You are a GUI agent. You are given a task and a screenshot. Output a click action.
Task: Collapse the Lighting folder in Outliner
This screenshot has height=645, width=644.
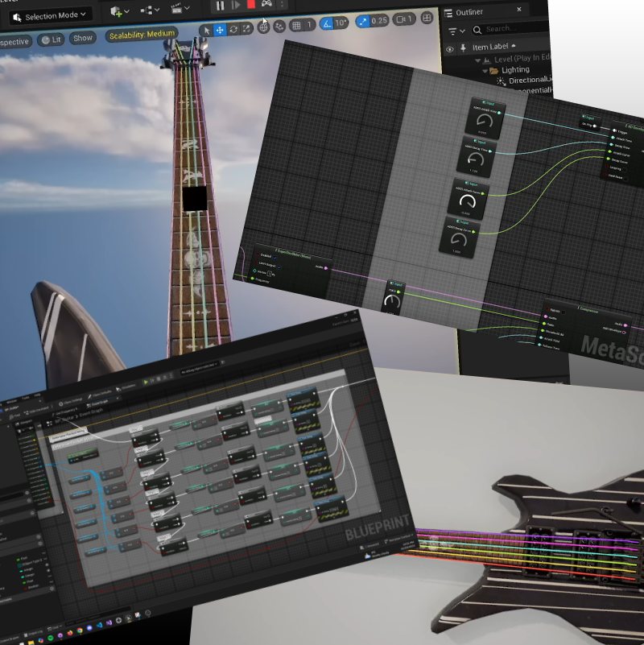point(485,71)
